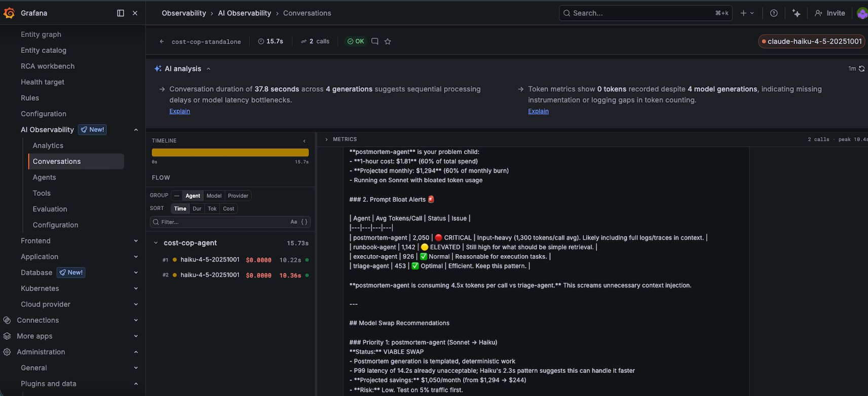The height and width of the screenshot is (396, 868).
Task: Expand the Cloud provider section
Action: (136, 304)
